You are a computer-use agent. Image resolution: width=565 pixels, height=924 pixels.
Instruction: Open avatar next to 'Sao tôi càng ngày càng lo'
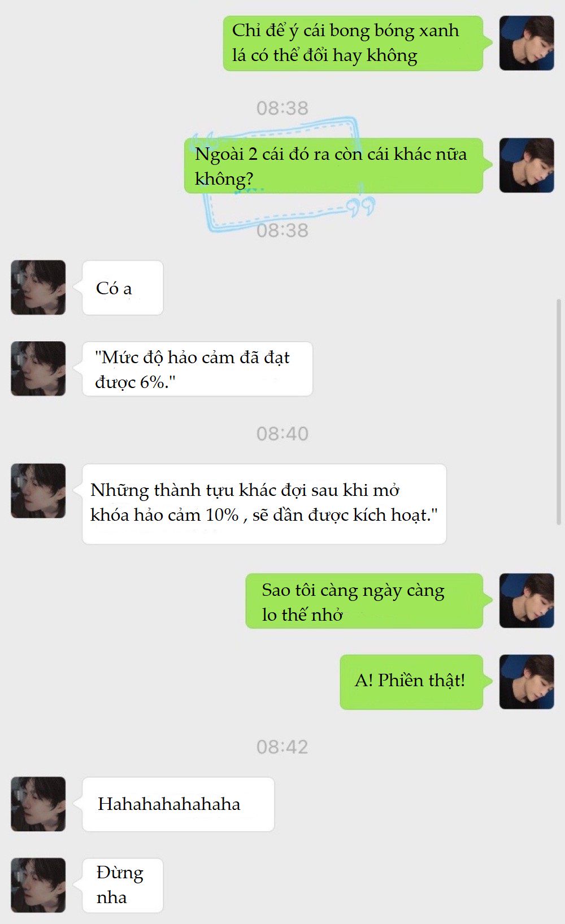click(x=527, y=601)
